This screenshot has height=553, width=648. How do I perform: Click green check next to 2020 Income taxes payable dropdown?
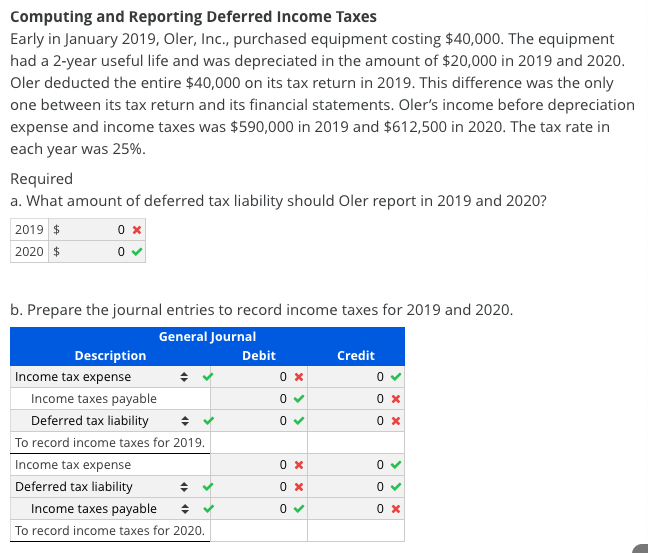click(x=208, y=508)
